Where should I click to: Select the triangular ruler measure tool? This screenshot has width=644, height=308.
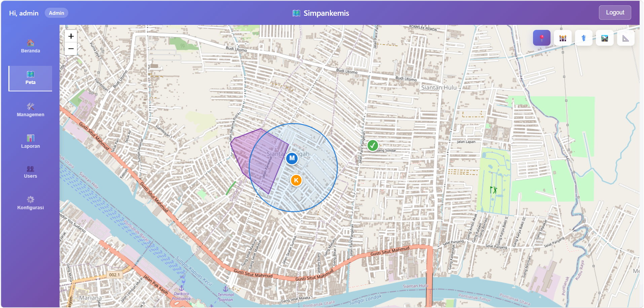tap(626, 38)
